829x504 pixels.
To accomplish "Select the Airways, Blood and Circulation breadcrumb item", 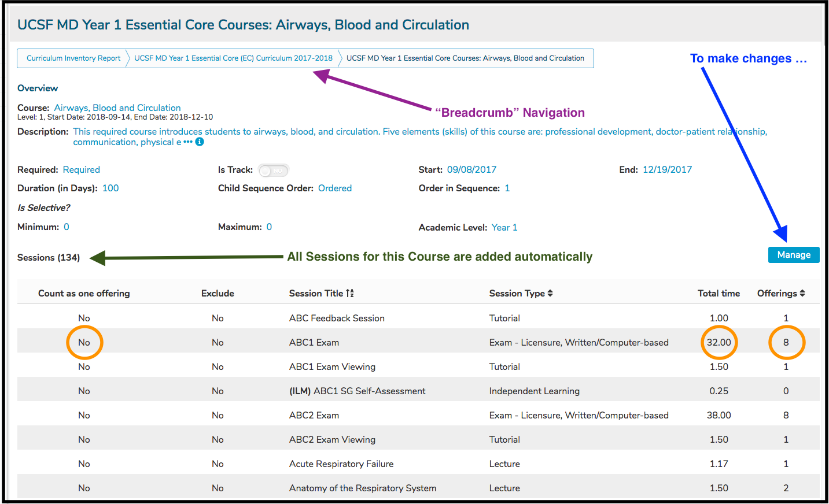I will click(x=465, y=58).
